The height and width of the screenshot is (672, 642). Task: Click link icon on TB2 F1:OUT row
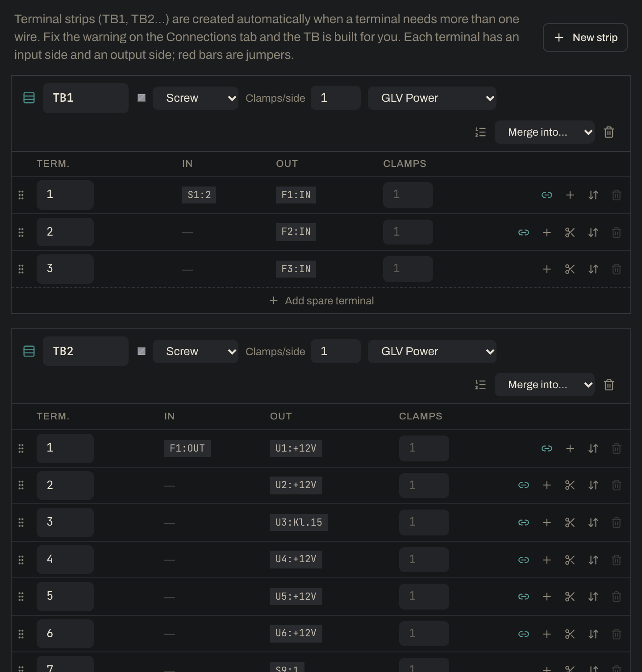pyautogui.click(x=547, y=448)
